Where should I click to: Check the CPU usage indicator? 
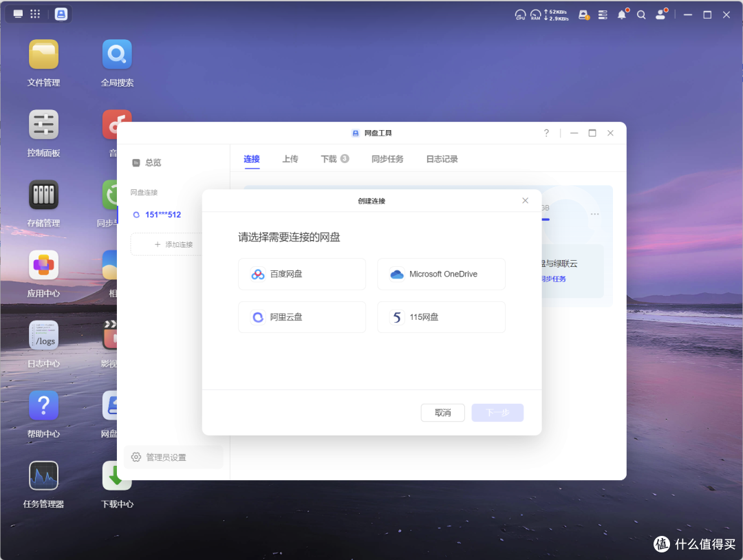click(520, 14)
